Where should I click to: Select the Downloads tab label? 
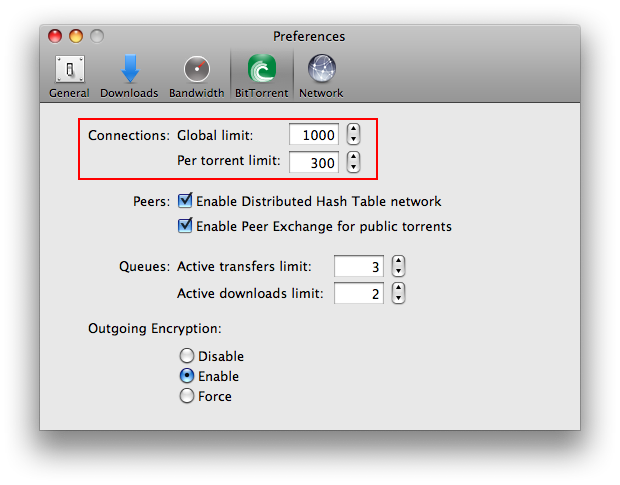129,93
